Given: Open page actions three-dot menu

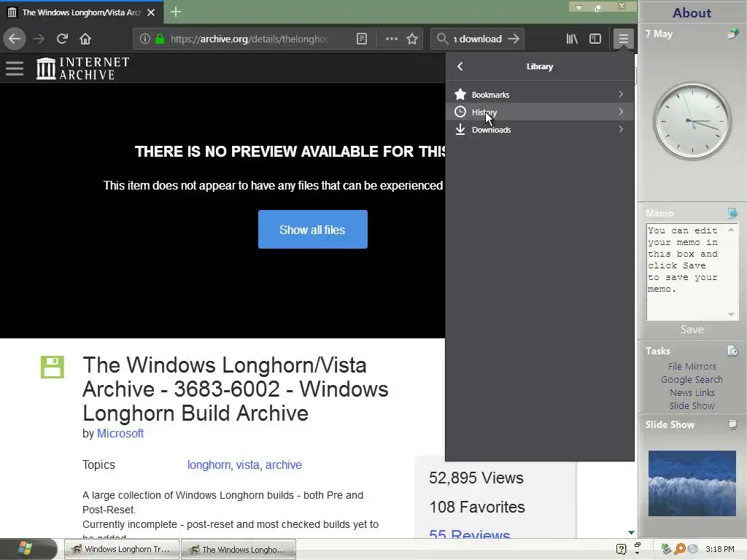Looking at the screenshot, I should pos(392,39).
